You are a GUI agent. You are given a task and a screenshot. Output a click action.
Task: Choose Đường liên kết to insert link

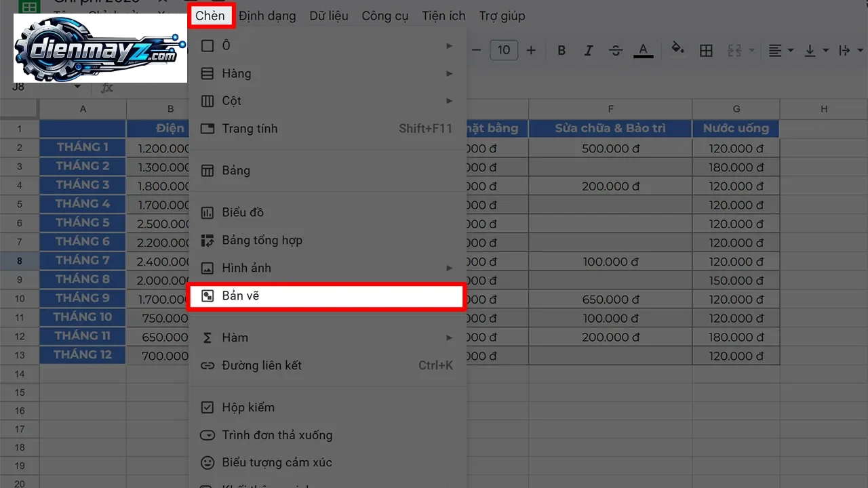pyautogui.click(x=327, y=365)
